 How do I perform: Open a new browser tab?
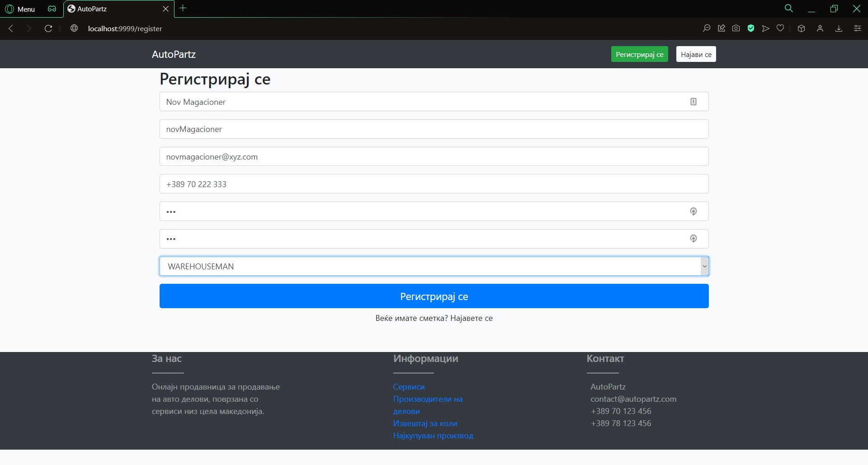pyautogui.click(x=183, y=8)
